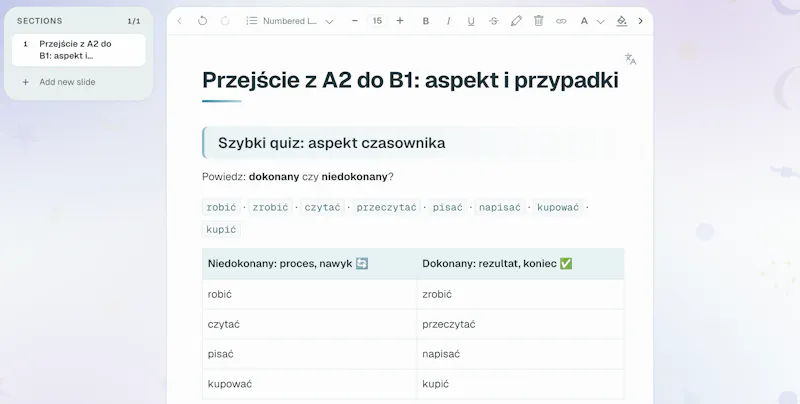
Task: Click the code chip kupować
Action: [x=558, y=207]
